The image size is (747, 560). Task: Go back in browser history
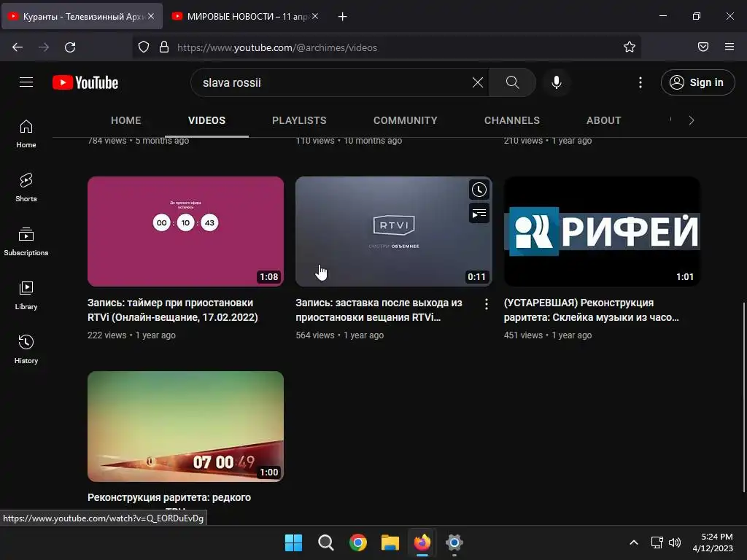point(18,47)
